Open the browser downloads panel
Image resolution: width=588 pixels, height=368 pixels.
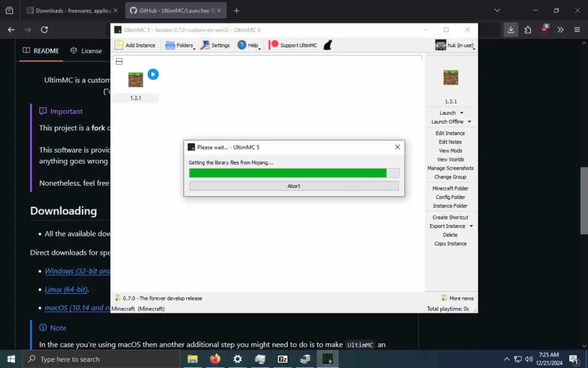(x=511, y=29)
